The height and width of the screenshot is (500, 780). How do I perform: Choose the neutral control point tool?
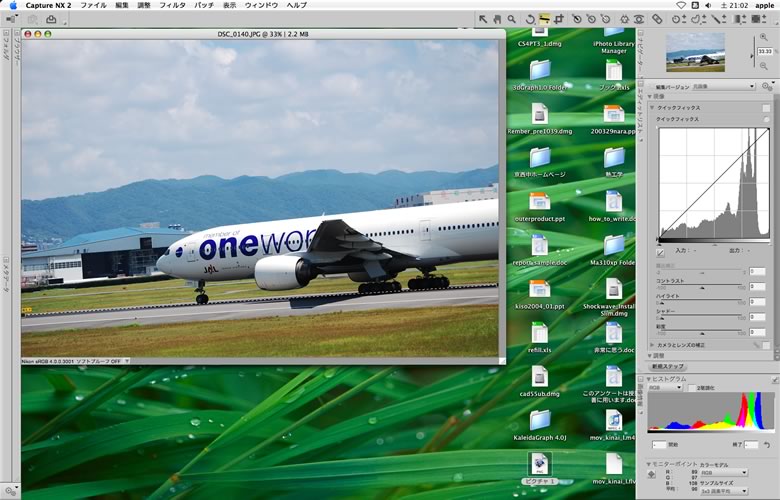pos(591,19)
